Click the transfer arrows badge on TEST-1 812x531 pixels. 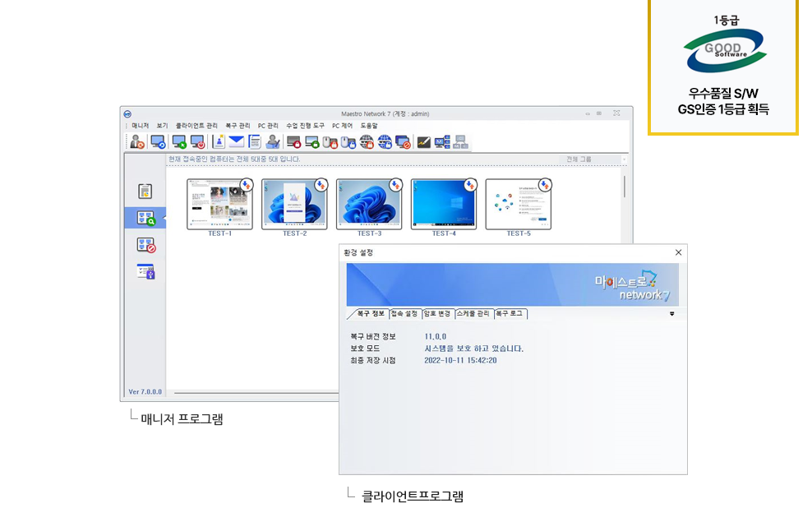click(x=246, y=185)
